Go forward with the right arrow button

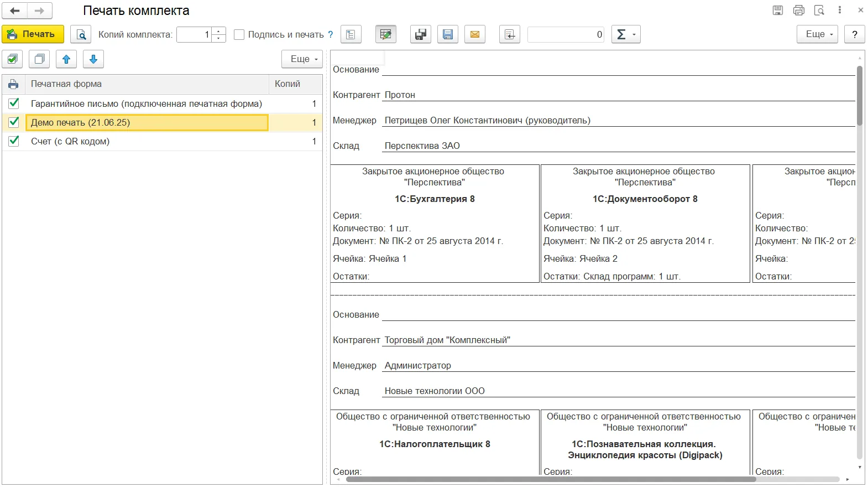click(x=40, y=11)
